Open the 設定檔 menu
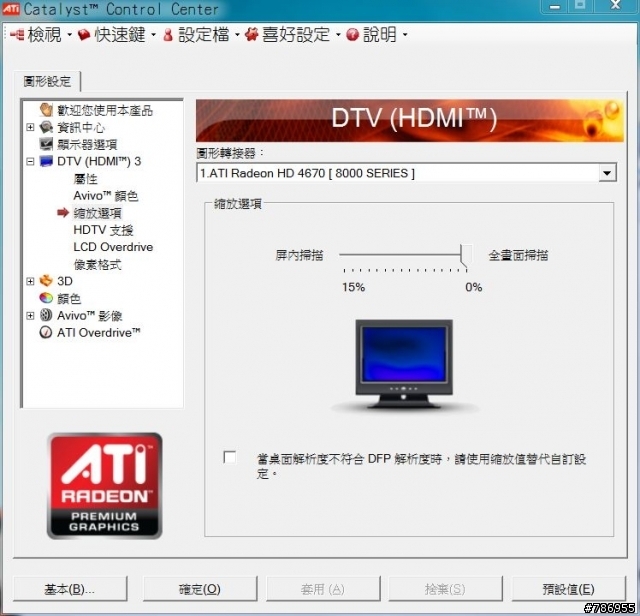The width and height of the screenshot is (640, 616). point(201,35)
